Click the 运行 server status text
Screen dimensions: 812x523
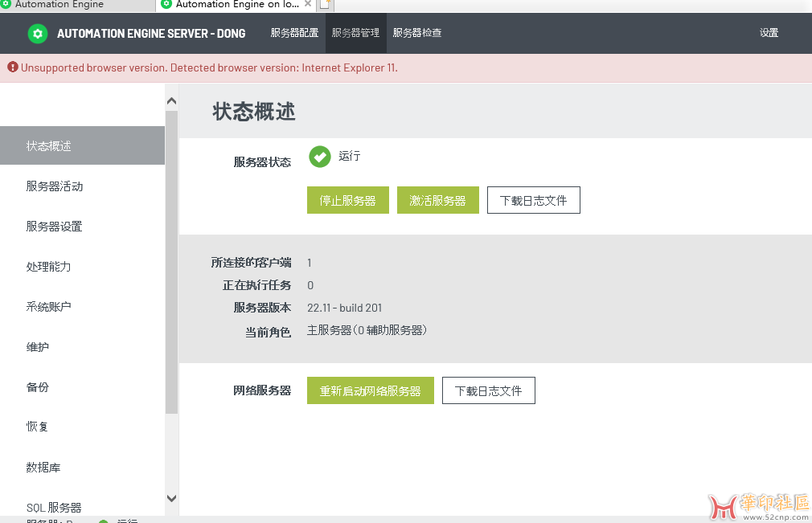pos(350,156)
